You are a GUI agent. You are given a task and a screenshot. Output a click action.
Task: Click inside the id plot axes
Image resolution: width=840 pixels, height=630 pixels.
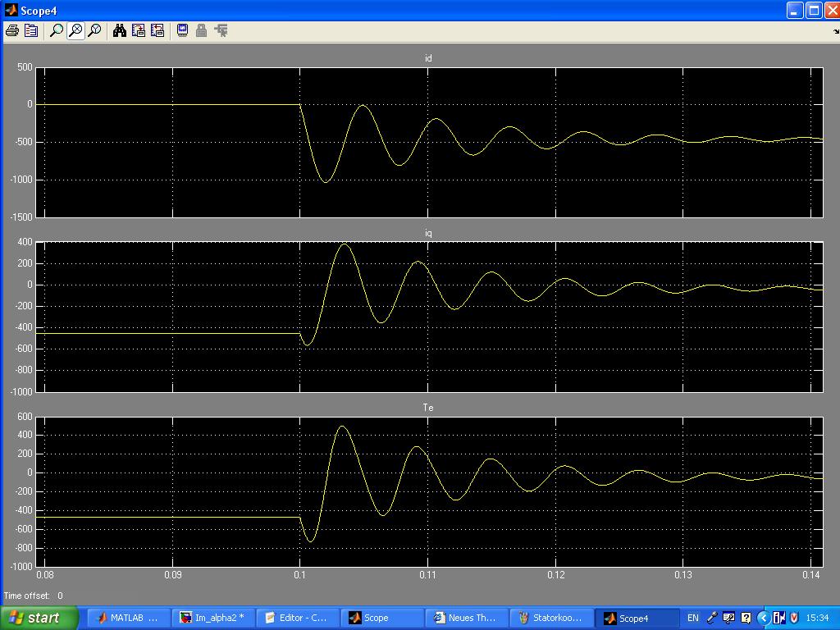tap(429, 143)
